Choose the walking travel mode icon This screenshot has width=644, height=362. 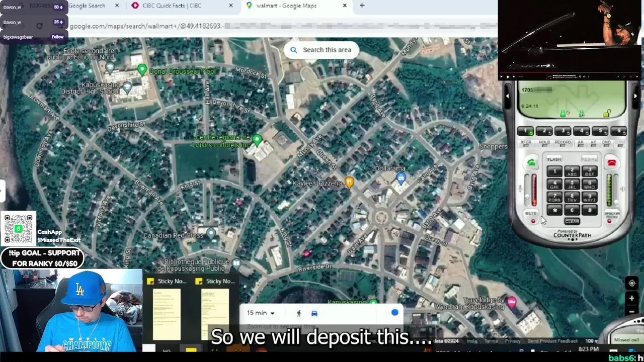coord(299,313)
